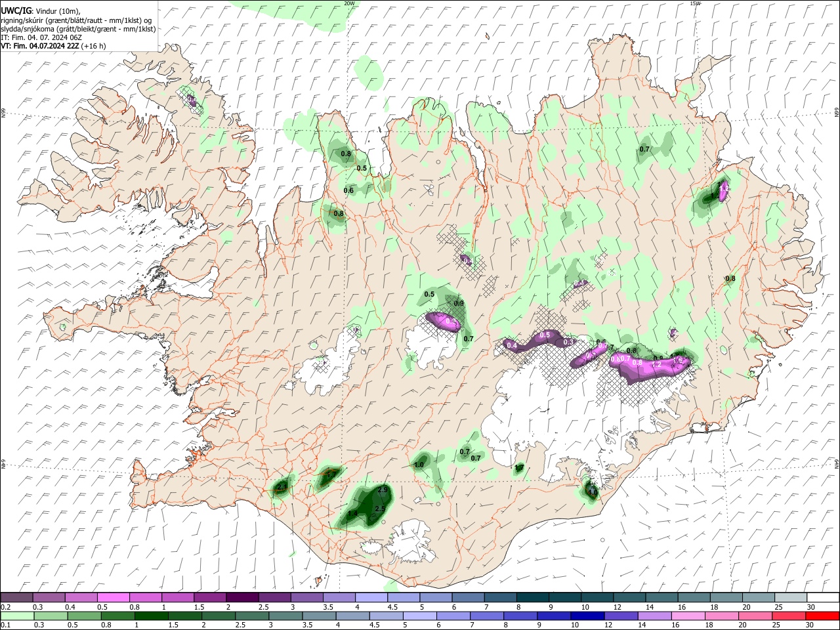This screenshot has height=630, width=840.
Task: Pick the violet 12 swatch on the rain scale
Action: point(623,616)
